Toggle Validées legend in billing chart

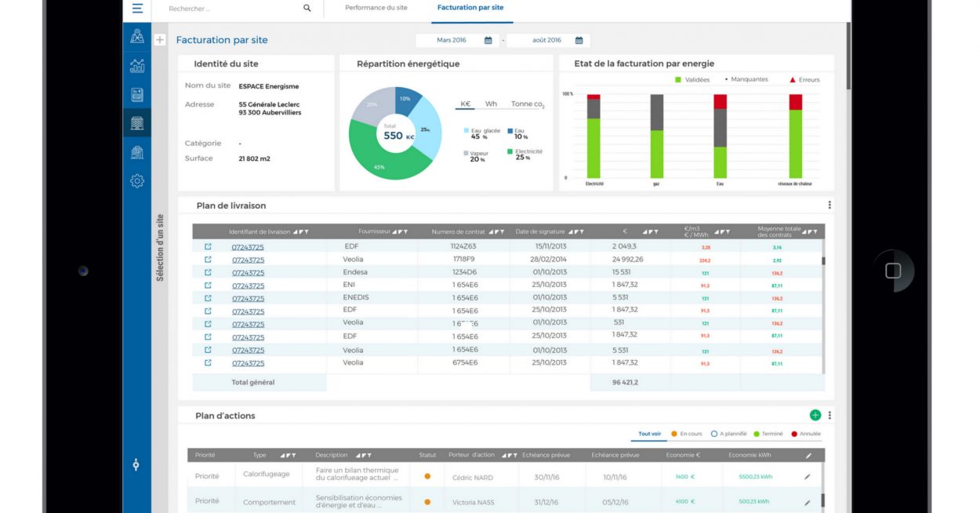[x=692, y=80]
